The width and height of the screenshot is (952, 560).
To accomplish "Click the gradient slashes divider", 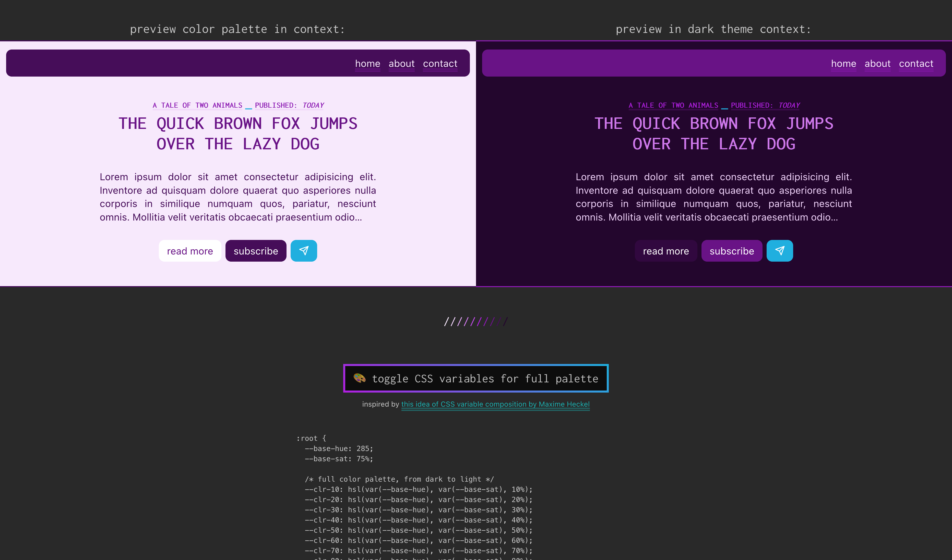I will [476, 322].
